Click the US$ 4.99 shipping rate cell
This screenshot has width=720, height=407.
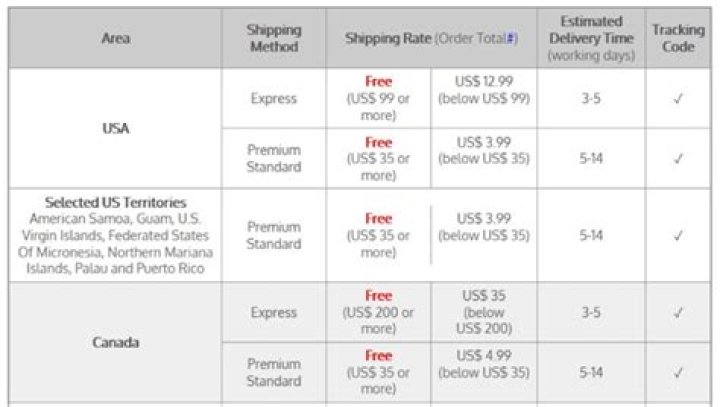[x=484, y=363]
